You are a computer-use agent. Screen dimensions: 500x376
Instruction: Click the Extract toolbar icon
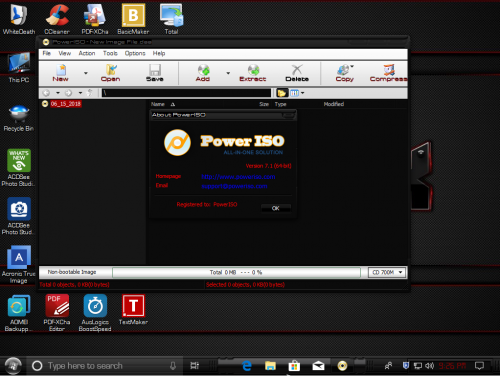click(x=253, y=73)
